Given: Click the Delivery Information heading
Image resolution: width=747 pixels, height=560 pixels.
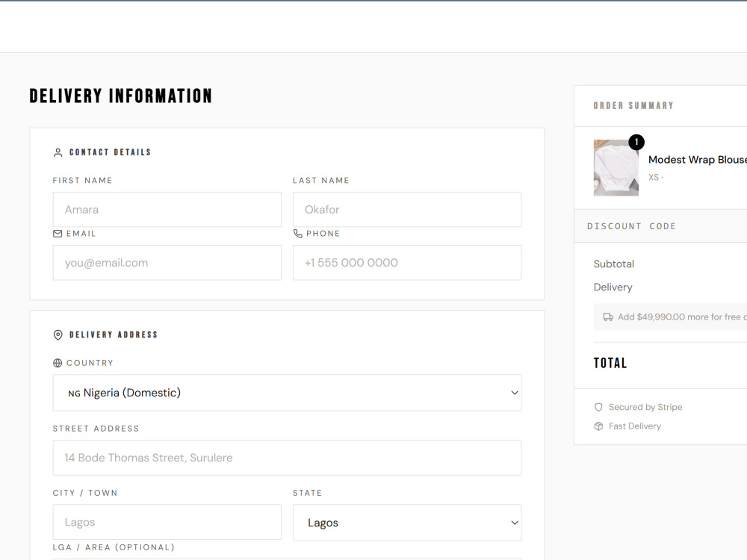Looking at the screenshot, I should coord(120,96).
